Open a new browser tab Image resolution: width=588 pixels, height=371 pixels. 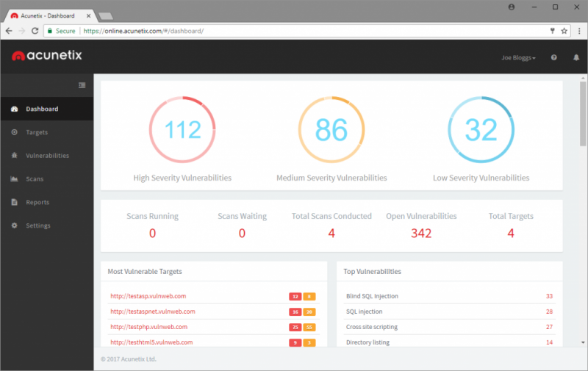coord(105,16)
